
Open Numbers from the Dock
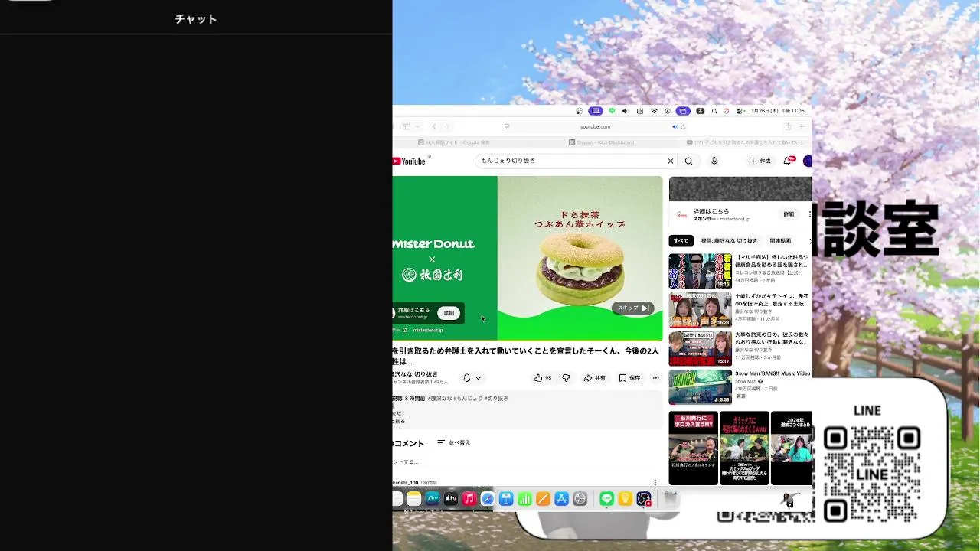click(x=524, y=499)
